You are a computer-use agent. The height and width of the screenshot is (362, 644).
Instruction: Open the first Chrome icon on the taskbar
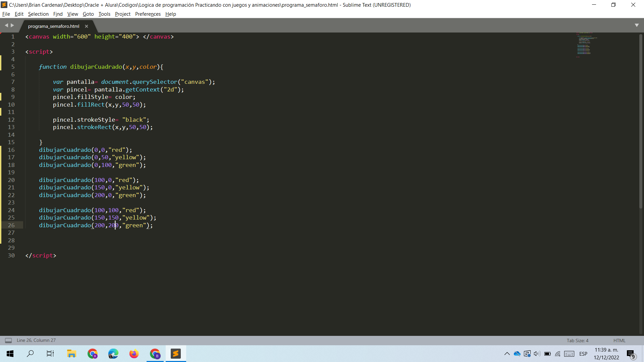[92, 354]
